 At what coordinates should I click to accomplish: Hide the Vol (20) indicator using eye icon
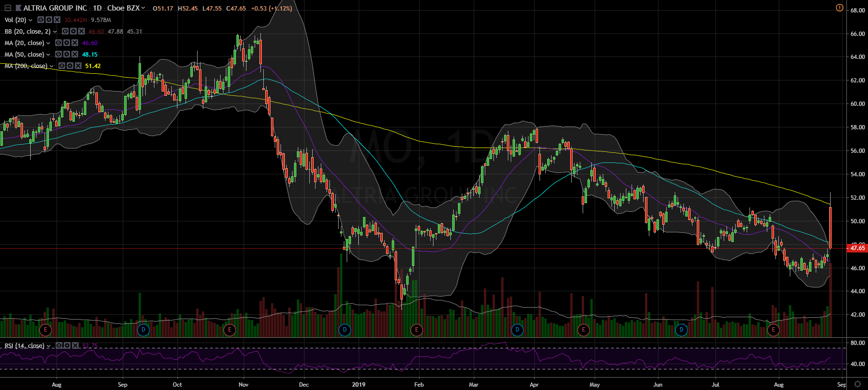pos(41,20)
